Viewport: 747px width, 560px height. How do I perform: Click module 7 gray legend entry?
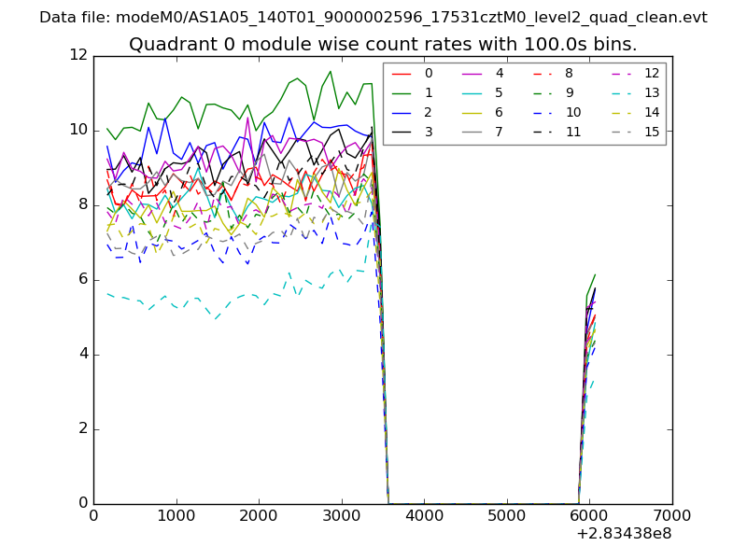pyautogui.click(x=472, y=132)
